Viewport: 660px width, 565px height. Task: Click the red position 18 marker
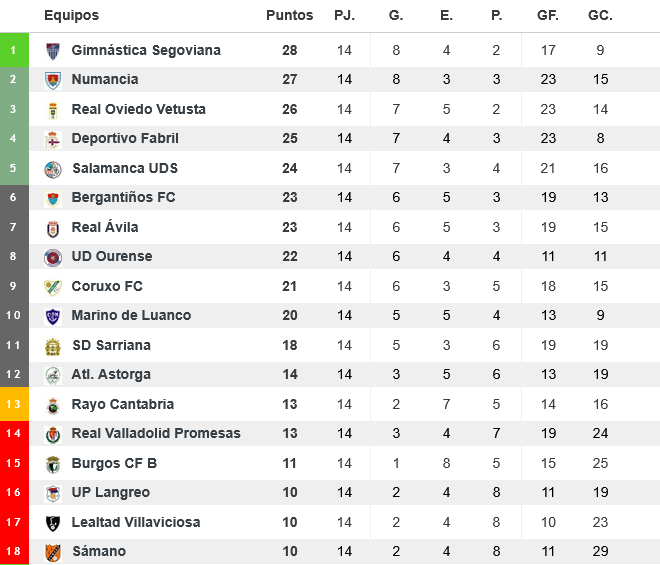(x=14, y=552)
